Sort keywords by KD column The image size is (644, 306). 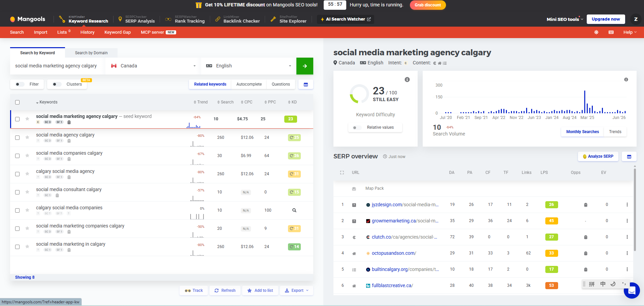[x=292, y=102]
